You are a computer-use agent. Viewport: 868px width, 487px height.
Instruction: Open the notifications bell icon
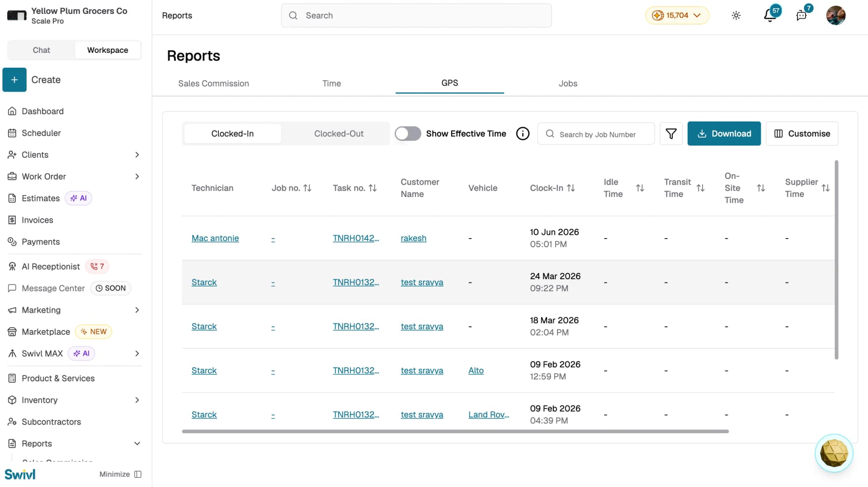[x=770, y=15]
